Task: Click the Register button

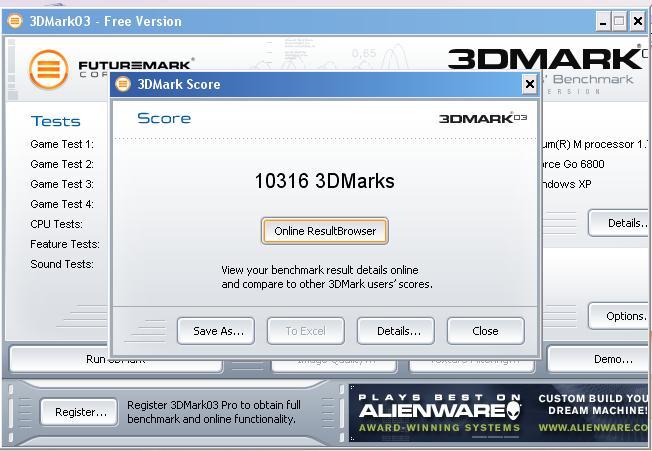Action: (79, 412)
